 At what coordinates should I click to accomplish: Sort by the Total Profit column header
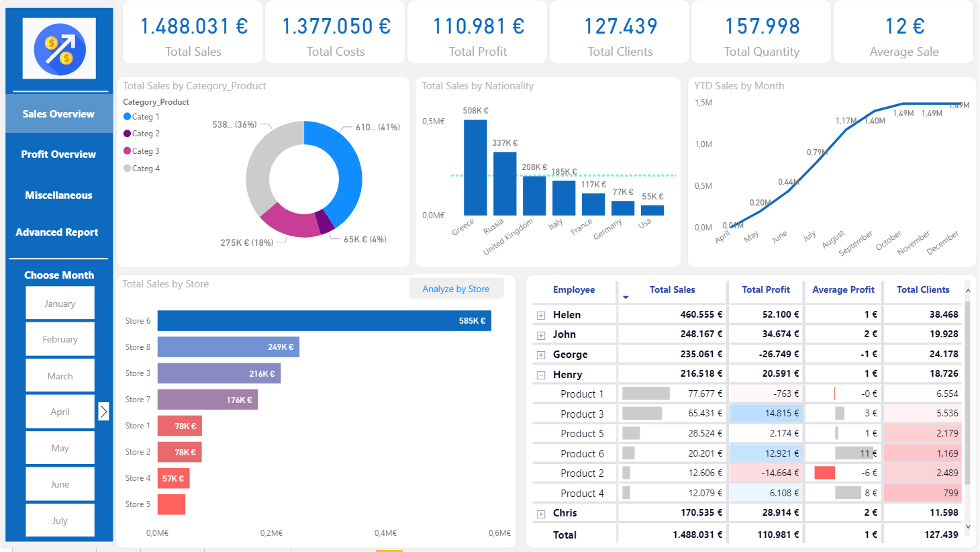point(766,289)
